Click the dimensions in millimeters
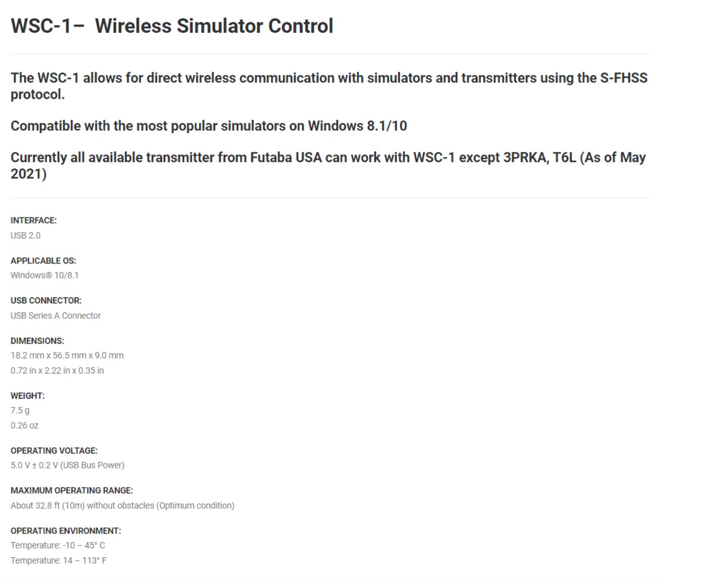704x588 pixels. point(67,355)
